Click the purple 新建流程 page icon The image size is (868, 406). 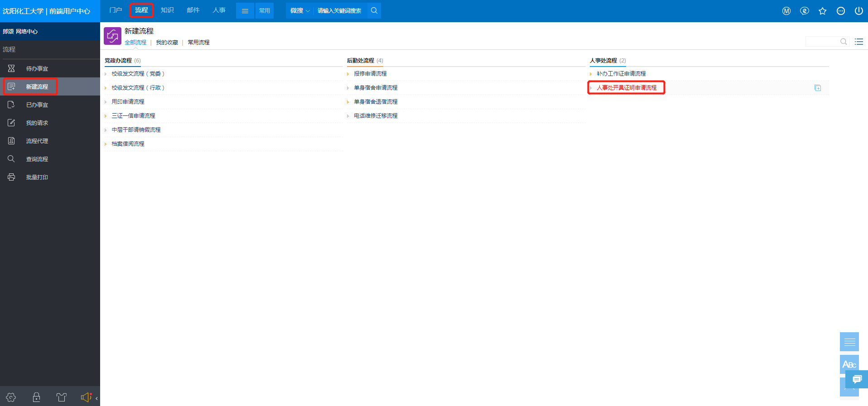point(112,36)
